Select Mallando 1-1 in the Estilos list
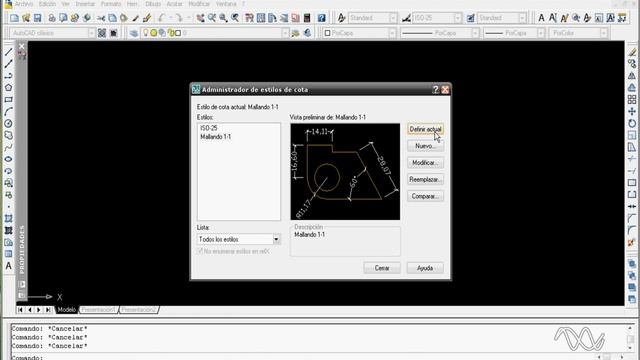 coord(216,137)
